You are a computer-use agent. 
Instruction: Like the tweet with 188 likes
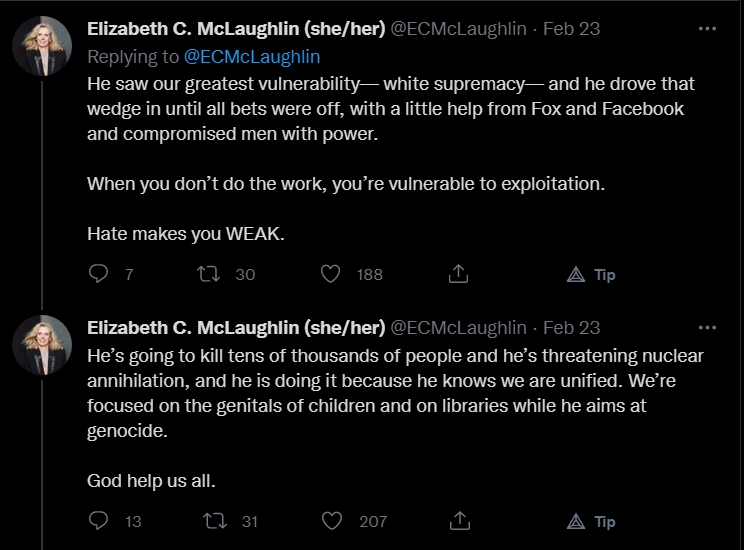tap(332, 273)
